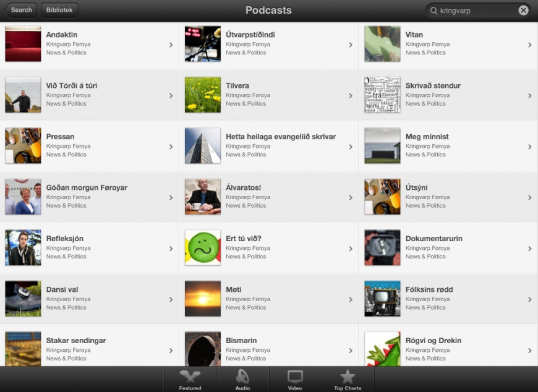Open the Møti sunset artwork
The width and height of the screenshot is (538, 392).
(203, 299)
